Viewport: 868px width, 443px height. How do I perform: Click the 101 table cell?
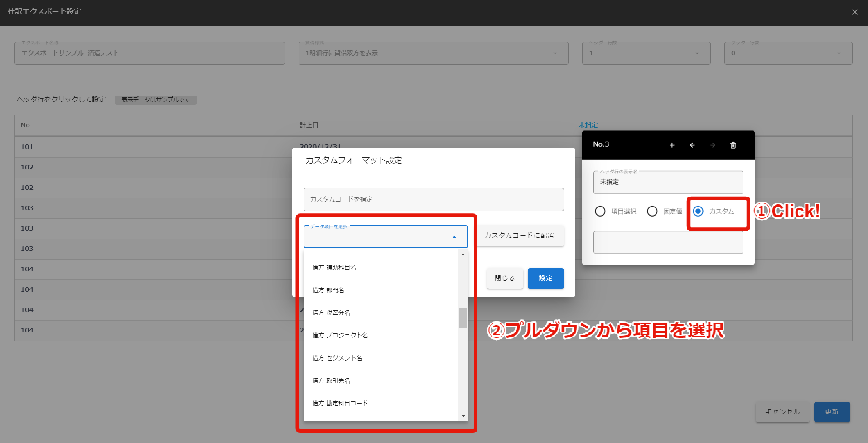154,147
